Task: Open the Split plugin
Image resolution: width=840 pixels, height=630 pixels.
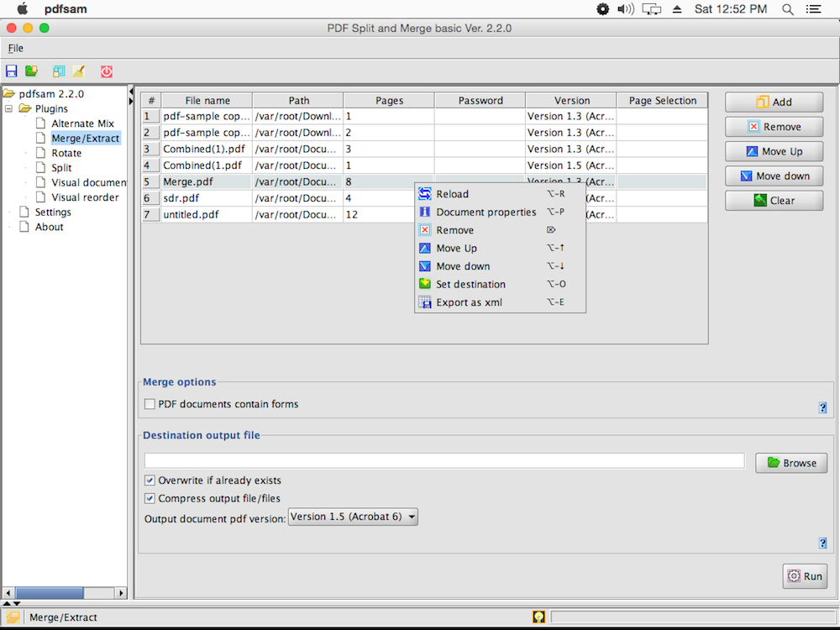Action: (x=61, y=168)
